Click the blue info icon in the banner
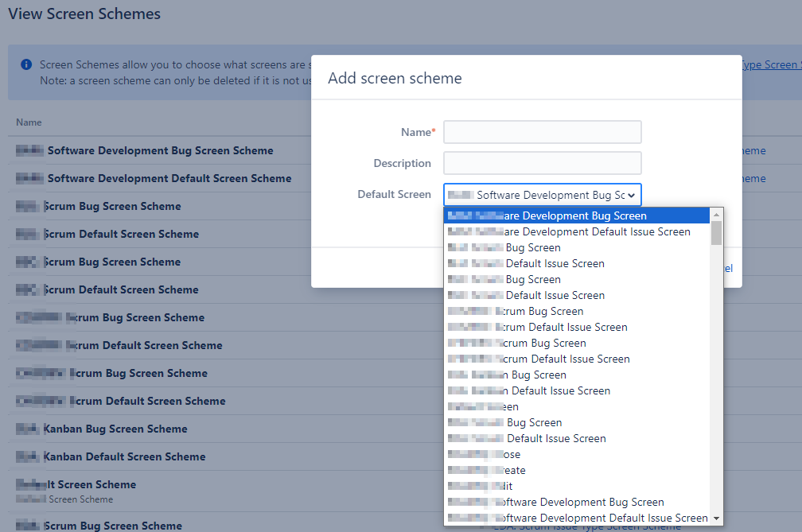The image size is (802, 532). (x=26, y=64)
